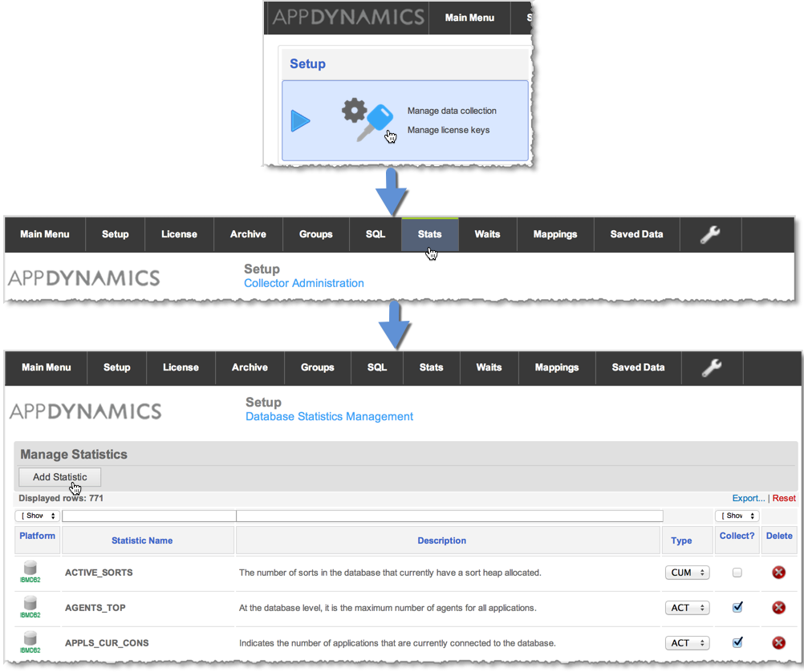
Task: Select Archive tab in bottom navigation bar
Action: [250, 367]
